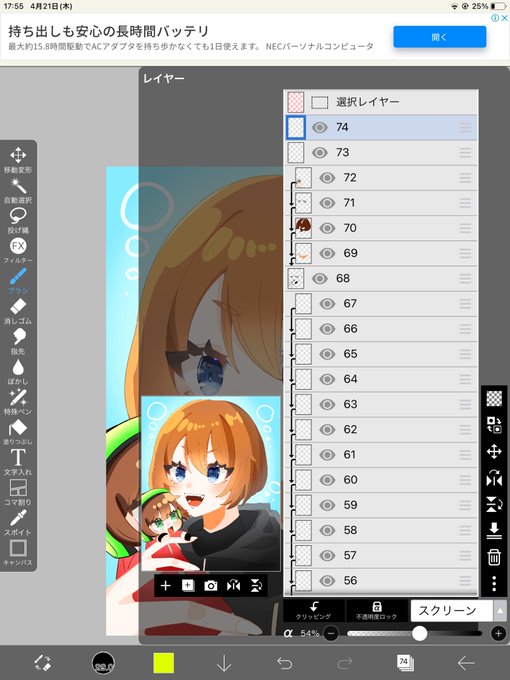Clear layer with checkerboard icon
The width and height of the screenshot is (510, 680).
494,398
